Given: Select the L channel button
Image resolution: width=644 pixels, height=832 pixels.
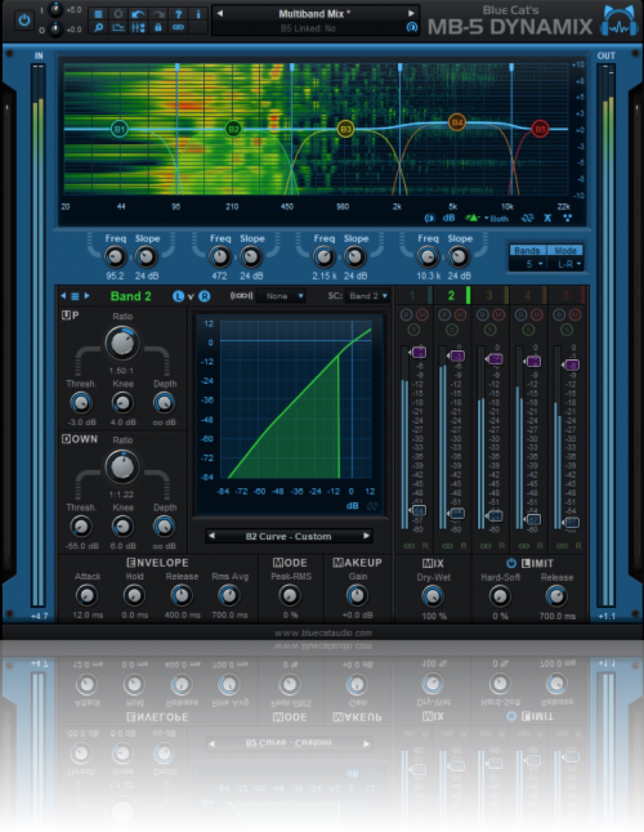Looking at the screenshot, I should 178,296.
